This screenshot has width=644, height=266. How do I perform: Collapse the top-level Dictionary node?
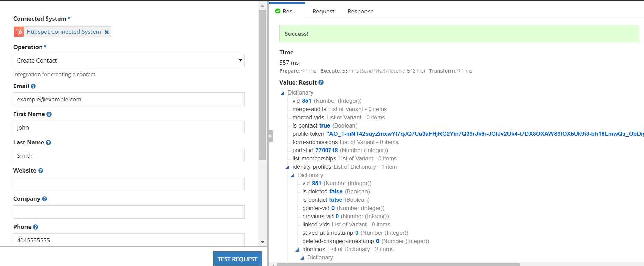[x=283, y=93]
